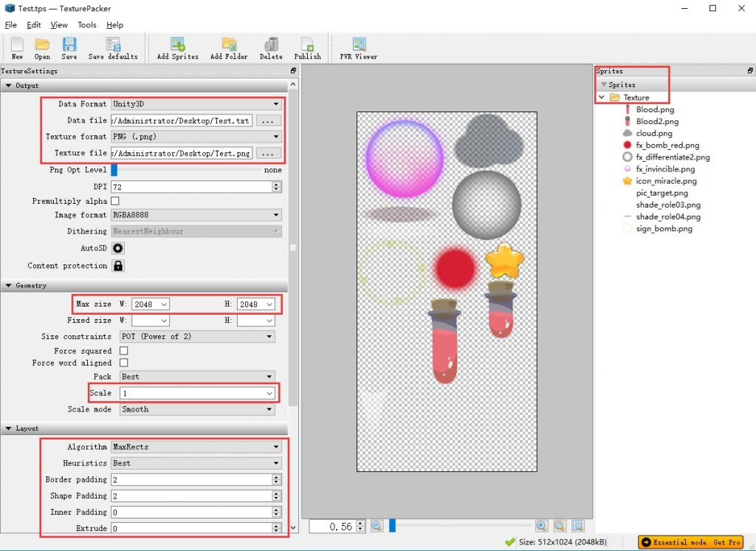Create a new project with the New icon

[x=17, y=48]
